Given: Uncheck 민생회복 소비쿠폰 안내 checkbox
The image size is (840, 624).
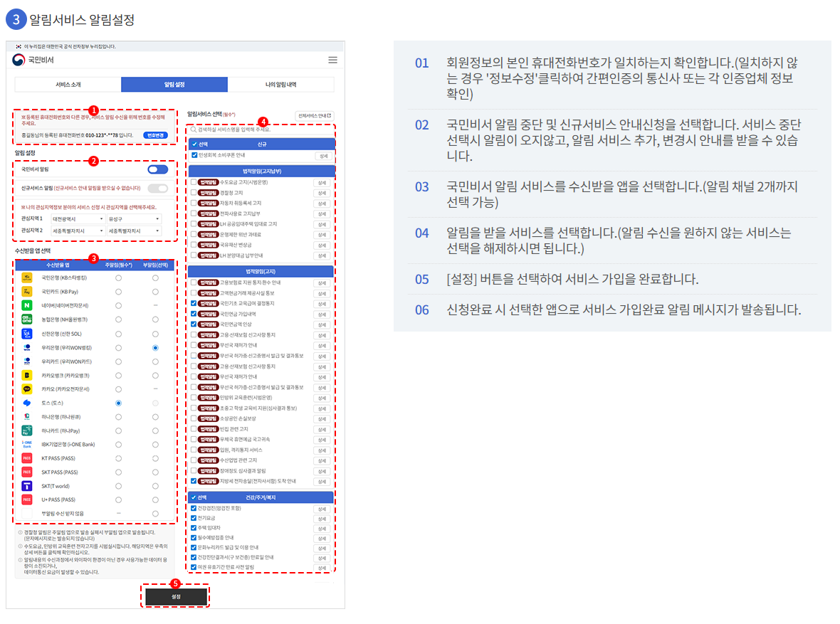Looking at the screenshot, I should 194,155.
